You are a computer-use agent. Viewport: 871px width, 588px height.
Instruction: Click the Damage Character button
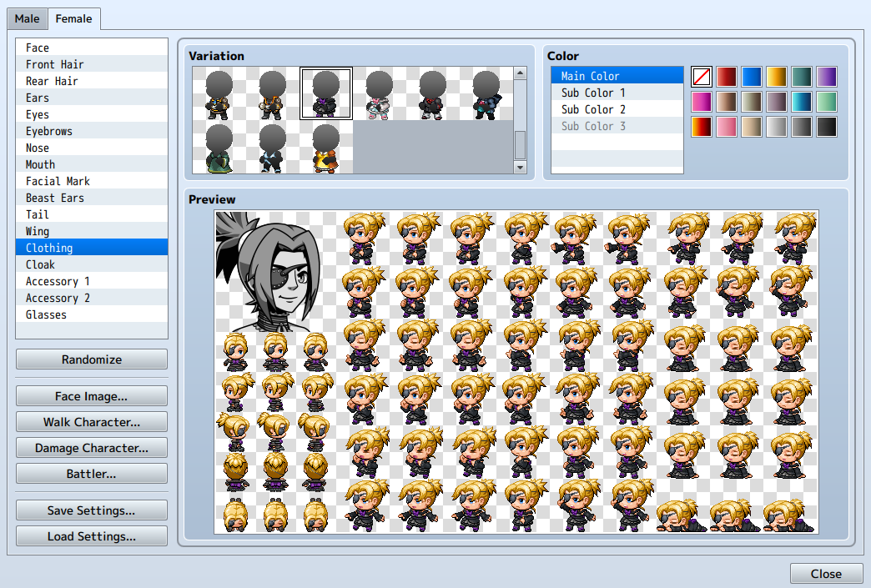click(x=92, y=448)
